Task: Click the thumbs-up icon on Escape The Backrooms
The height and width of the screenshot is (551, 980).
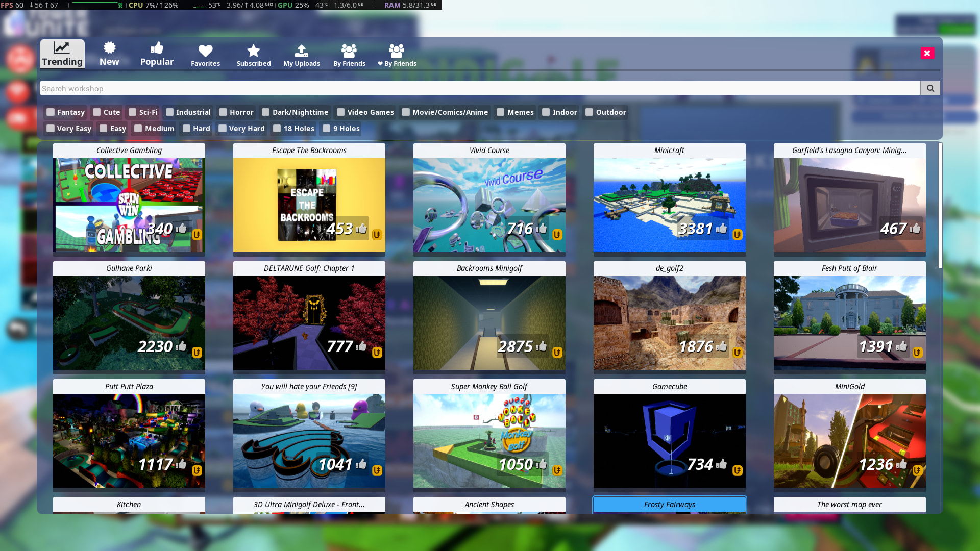Action: coord(361,228)
